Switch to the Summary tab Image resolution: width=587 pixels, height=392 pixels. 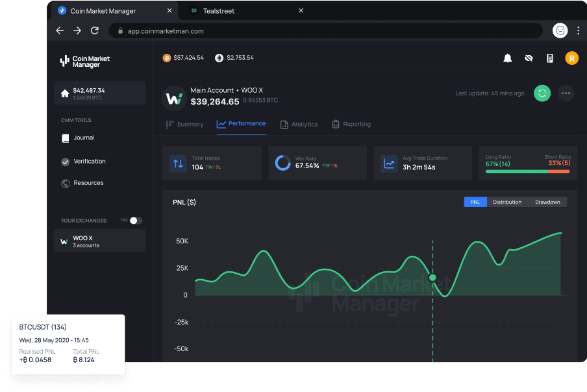(x=184, y=124)
